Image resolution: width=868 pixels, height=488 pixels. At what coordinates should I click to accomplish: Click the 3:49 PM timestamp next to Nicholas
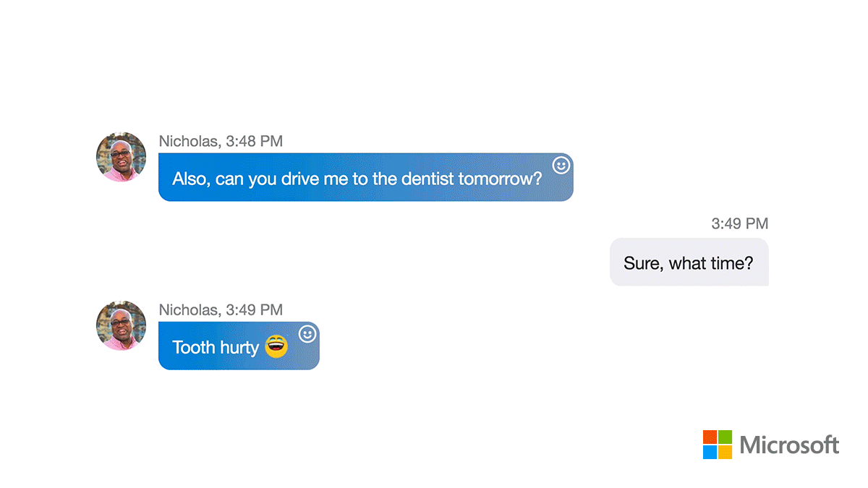point(254,309)
